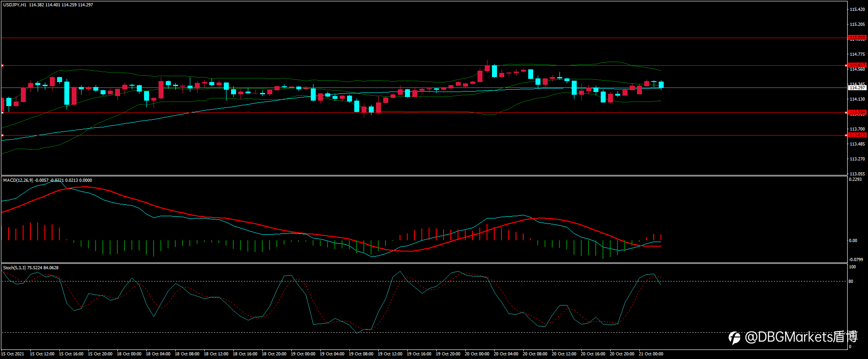
Task: Click the Stochastic 80 level label
Action: pyautogui.click(x=851, y=281)
